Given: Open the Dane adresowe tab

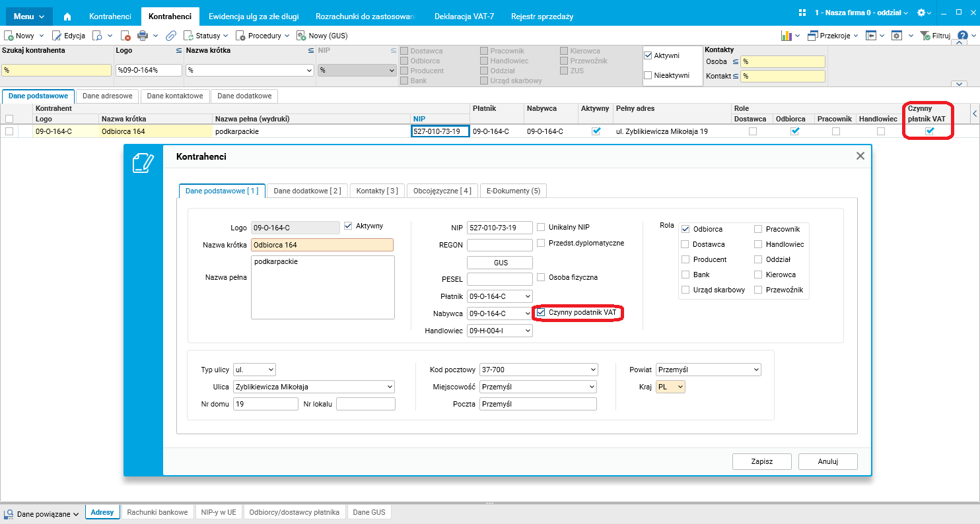Looking at the screenshot, I should click(x=108, y=96).
